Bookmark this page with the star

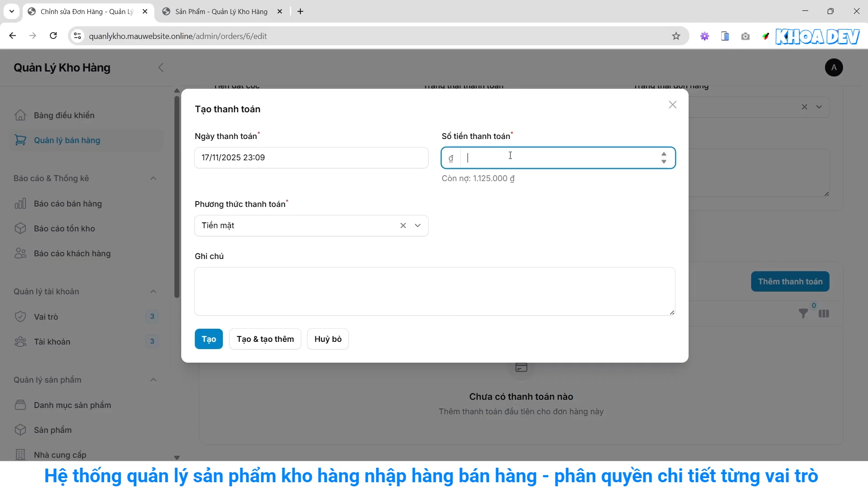(x=676, y=36)
